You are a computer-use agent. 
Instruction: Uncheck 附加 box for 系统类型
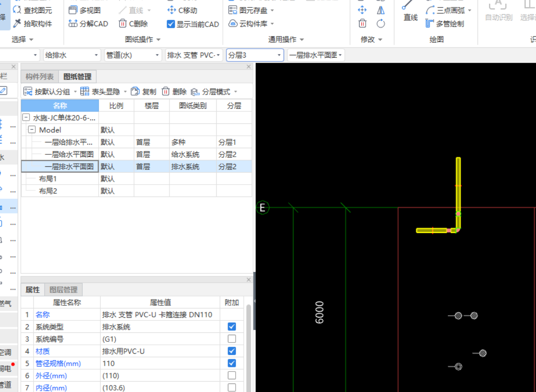tap(232, 327)
